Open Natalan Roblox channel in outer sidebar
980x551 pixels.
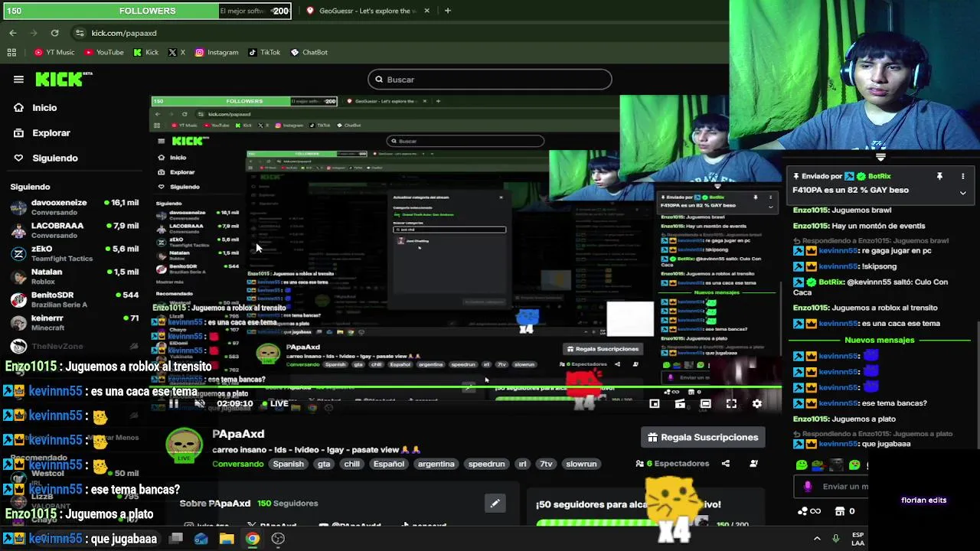pyautogui.click(x=74, y=276)
